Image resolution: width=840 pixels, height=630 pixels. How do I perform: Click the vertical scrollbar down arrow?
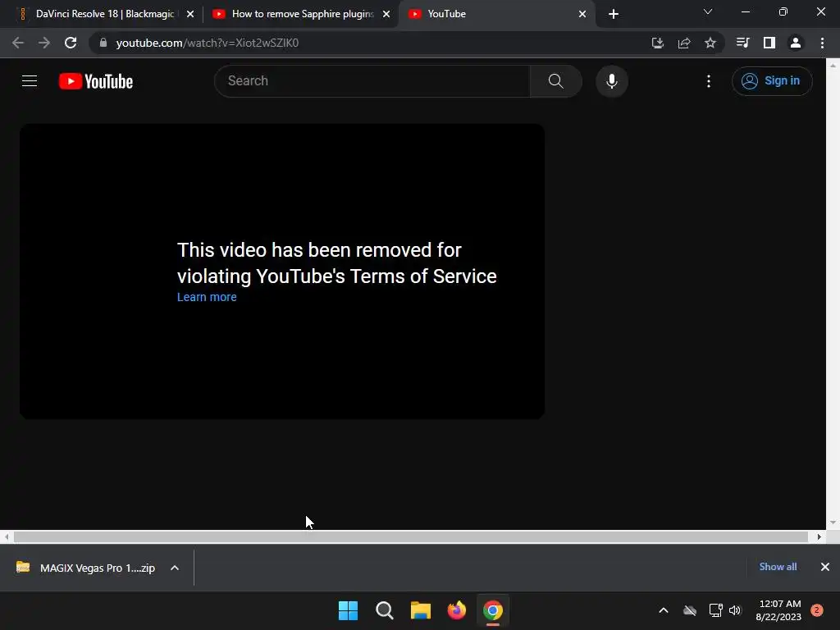[x=833, y=523]
